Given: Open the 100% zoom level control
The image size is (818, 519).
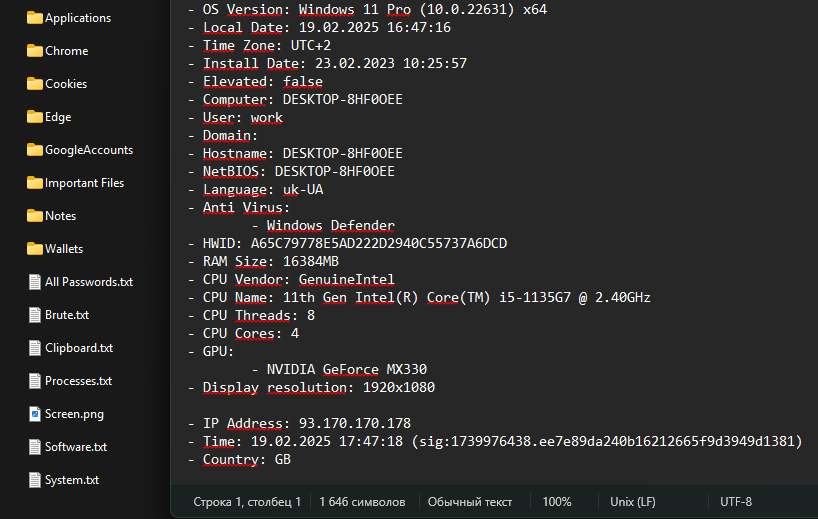Looking at the screenshot, I should click(557, 502).
